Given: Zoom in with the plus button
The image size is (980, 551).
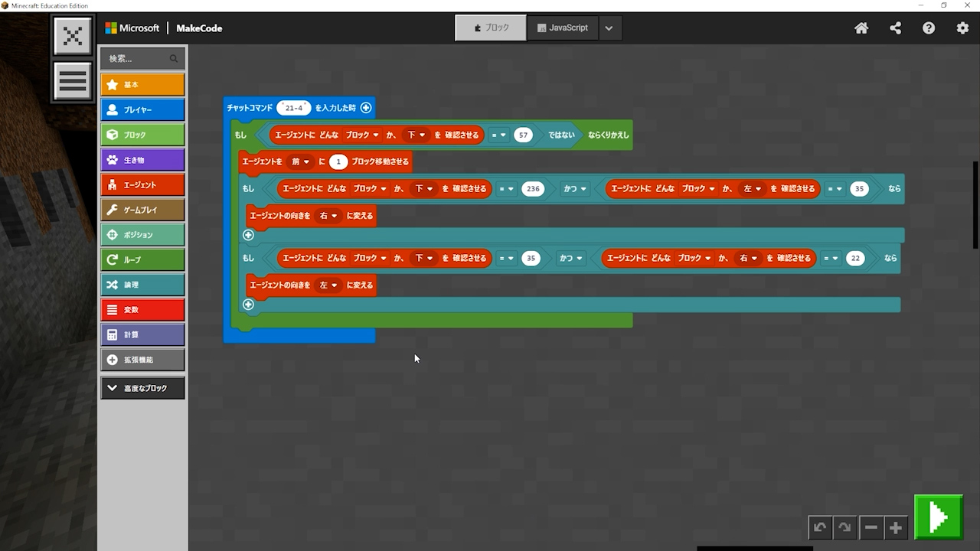Looking at the screenshot, I should pyautogui.click(x=895, y=527).
